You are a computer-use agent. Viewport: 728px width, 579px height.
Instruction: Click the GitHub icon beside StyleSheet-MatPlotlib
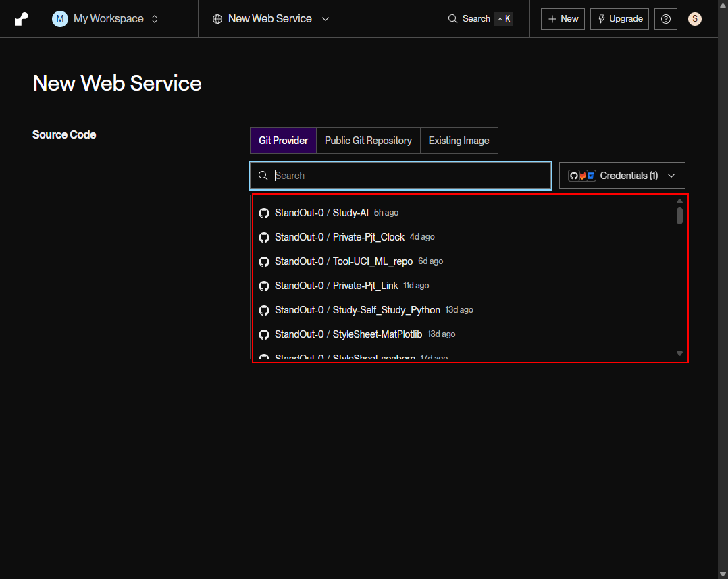pos(264,335)
